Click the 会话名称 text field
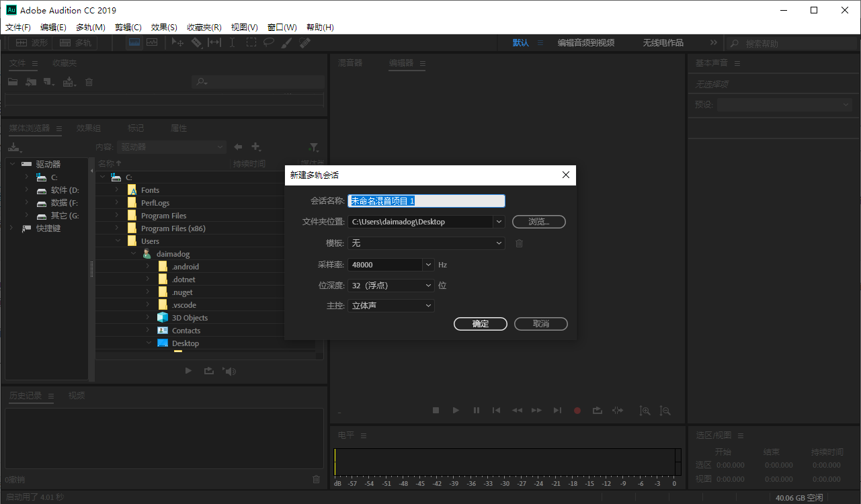Image resolution: width=861 pixels, height=504 pixels. [426, 201]
